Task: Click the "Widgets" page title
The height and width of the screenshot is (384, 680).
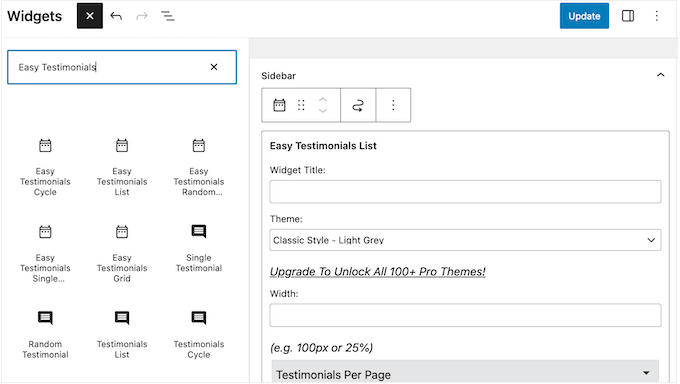Action: tap(35, 16)
